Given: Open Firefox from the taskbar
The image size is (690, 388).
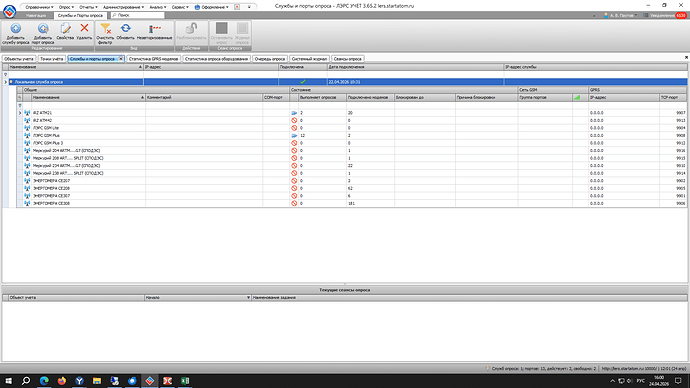Looking at the screenshot, I should pyautogui.click(x=62, y=381).
